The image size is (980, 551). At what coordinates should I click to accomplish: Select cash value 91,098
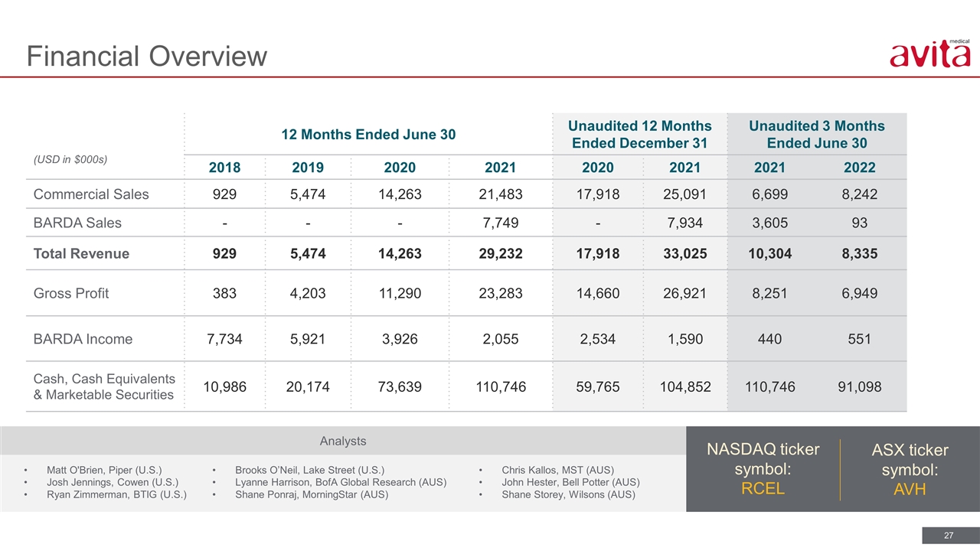pos(859,387)
